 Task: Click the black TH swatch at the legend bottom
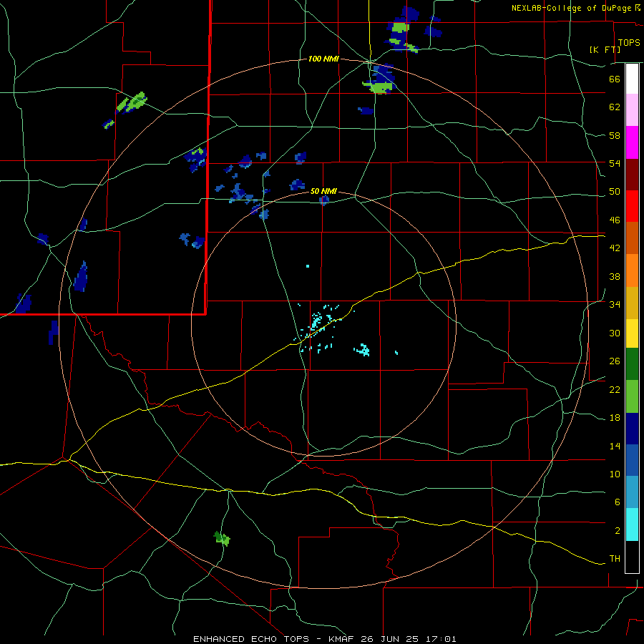(x=632, y=557)
